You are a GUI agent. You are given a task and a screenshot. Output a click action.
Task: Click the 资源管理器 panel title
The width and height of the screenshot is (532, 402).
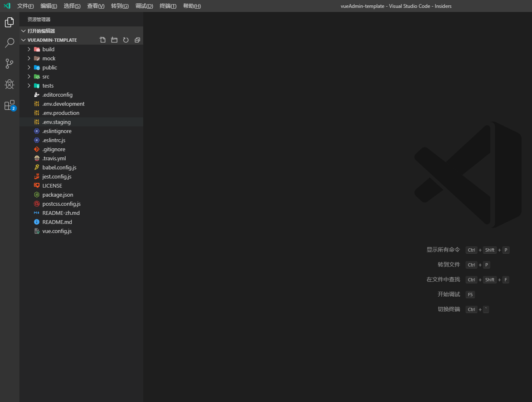39,19
